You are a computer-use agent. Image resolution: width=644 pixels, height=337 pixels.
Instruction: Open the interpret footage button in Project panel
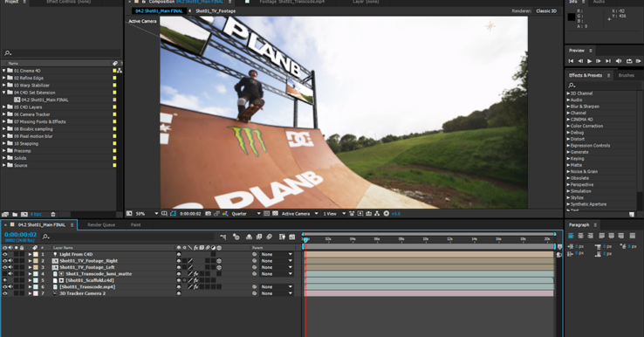[x=5, y=215]
